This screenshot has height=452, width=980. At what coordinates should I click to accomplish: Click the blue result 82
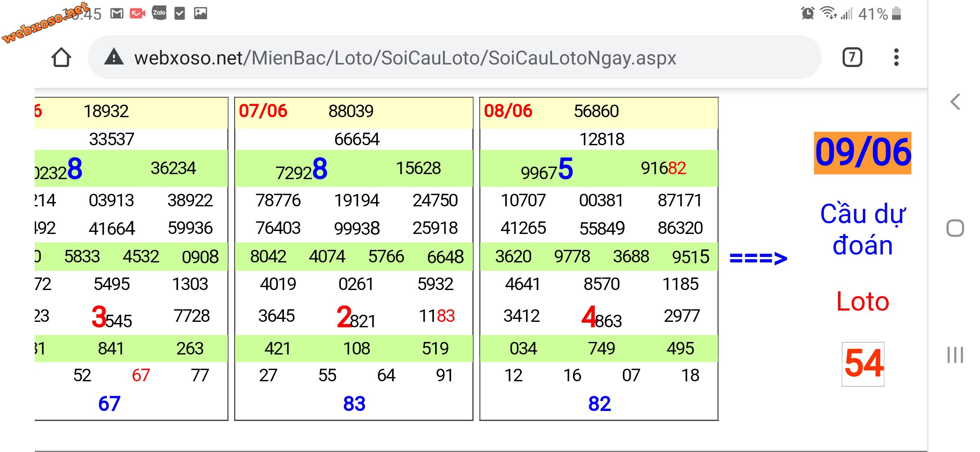599,404
